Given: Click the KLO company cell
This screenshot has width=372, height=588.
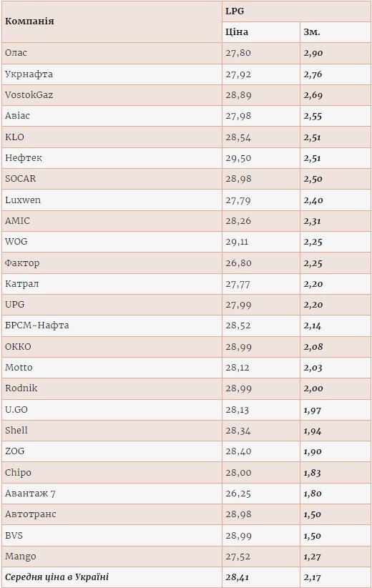Looking at the screenshot, I should click(112, 137).
